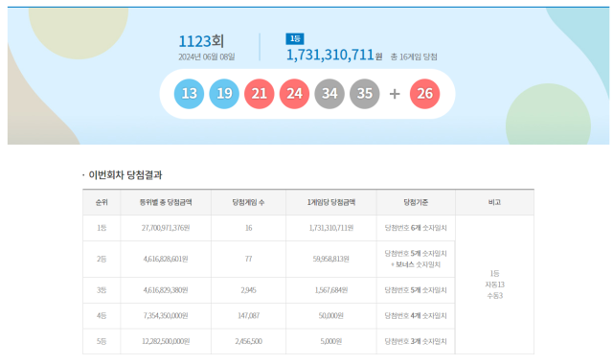Click total prize 27,700,971,376원
This screenshot has width=613, height=364.
(166, 228)
